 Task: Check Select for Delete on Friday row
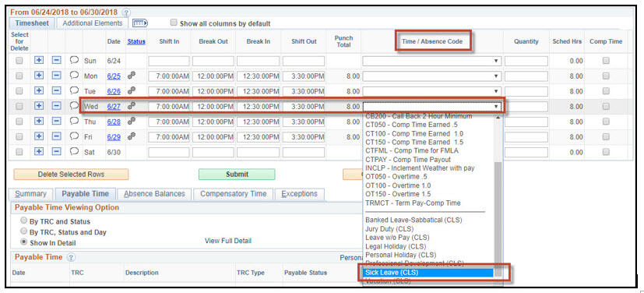click(19, 137)
